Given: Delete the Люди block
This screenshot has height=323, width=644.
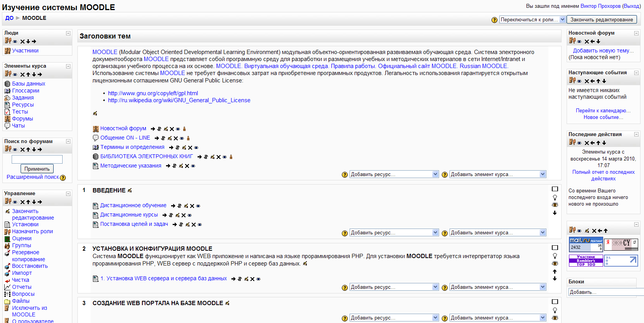Looking at the screenshot, I should (23, 42).
